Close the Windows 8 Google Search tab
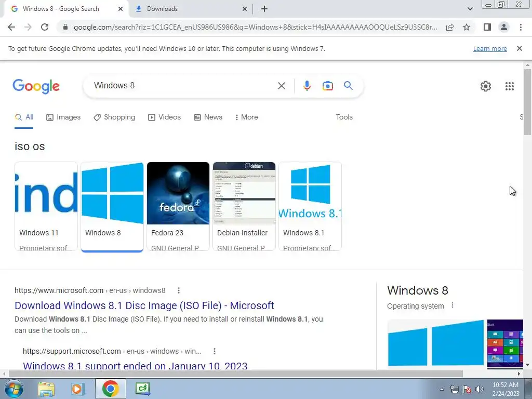 coord(121,9)
